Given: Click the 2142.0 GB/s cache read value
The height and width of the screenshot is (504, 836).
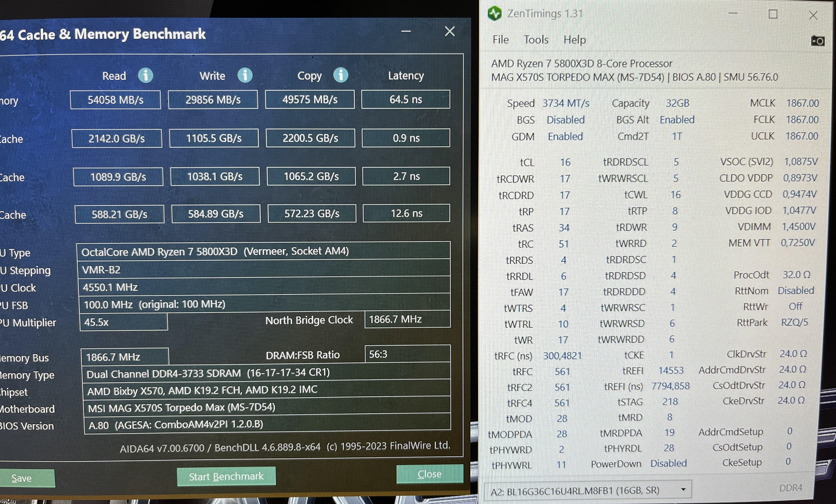Looking at the screenshot, I should (x=117, y=138).
